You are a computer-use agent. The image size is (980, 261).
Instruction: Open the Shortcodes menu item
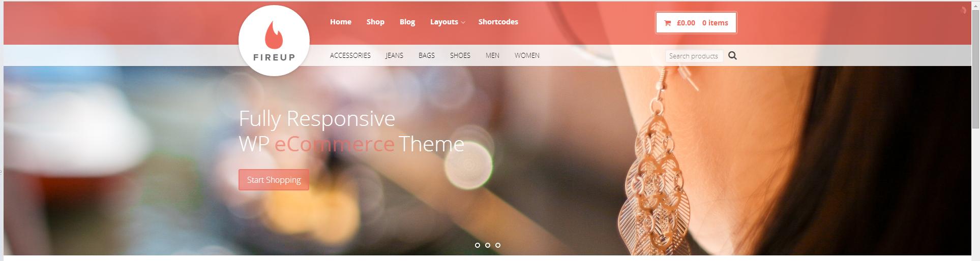click(498, 22)
